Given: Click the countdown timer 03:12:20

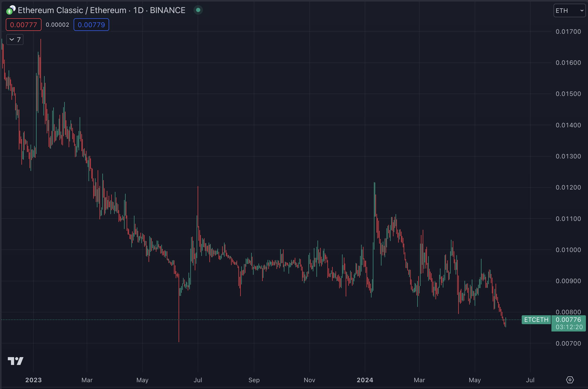Looking at the screenshot, I should (569, 327).
